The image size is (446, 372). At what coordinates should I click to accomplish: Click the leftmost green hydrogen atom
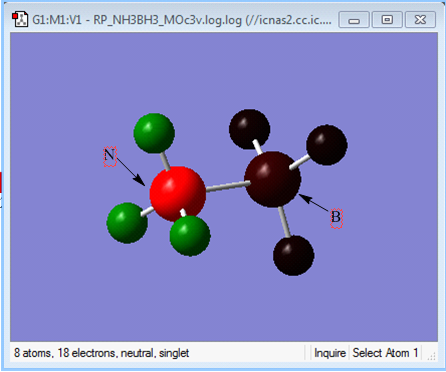click(x=127, y=223)
